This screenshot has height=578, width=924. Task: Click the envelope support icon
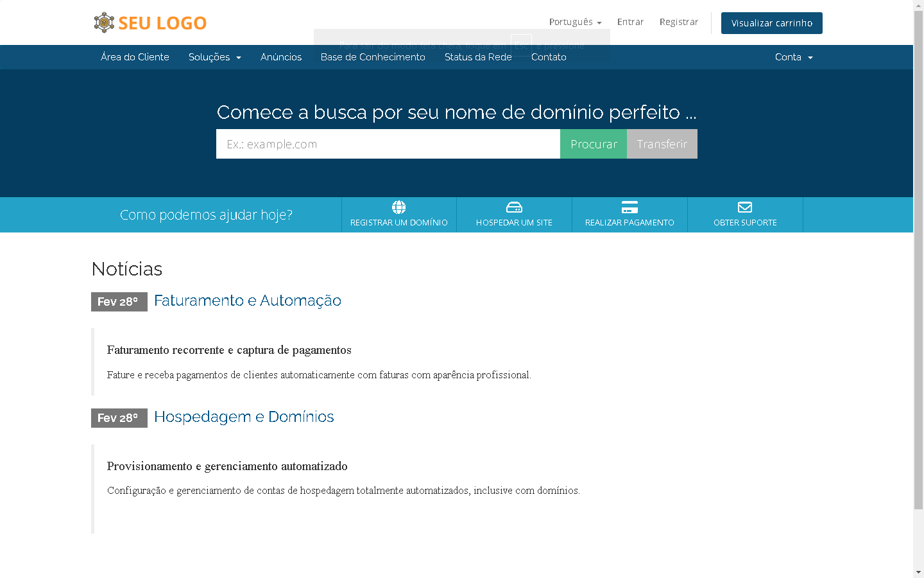tap(745, 207)
